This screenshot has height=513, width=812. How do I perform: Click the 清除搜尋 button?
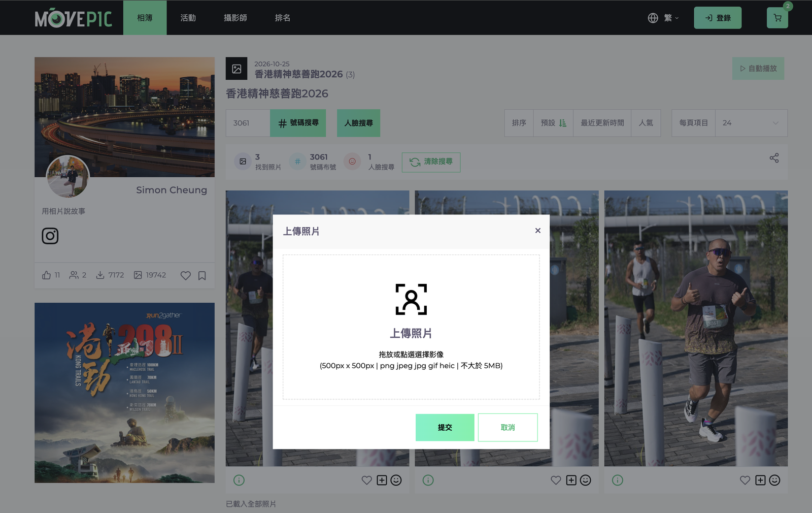(431, 162)
